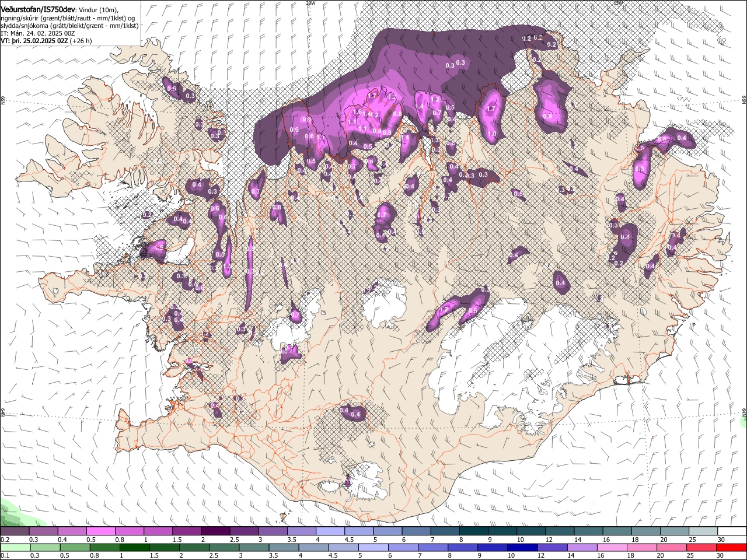This screenshot has height=560, width=747.
Task: Click the '25' label in the rain legend row
Action: [x=690, y=556]
